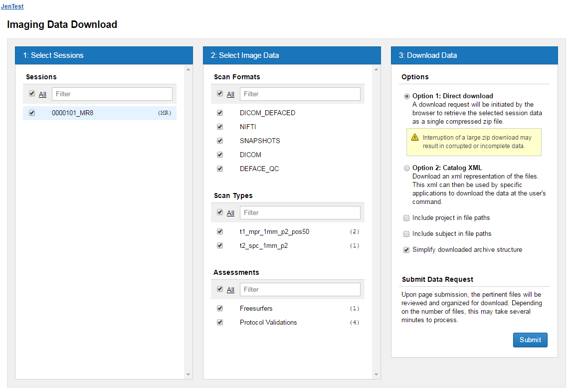Deselect the NIFTI scan format checkbox
Image resolution: width=569 pixels, height=392 pixels.
[220, 127]
